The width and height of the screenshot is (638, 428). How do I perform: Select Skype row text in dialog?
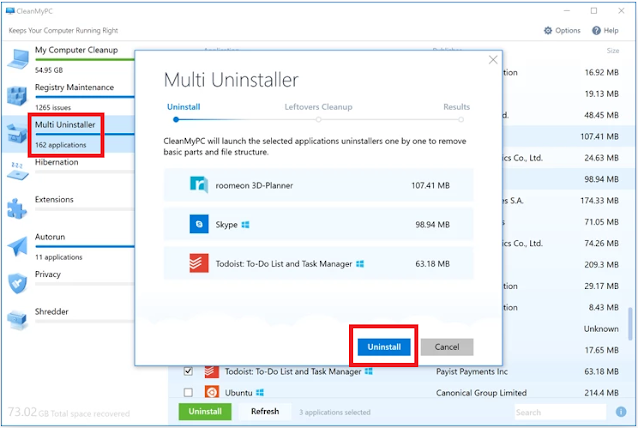pyautogui.click(x=227, y=225)
